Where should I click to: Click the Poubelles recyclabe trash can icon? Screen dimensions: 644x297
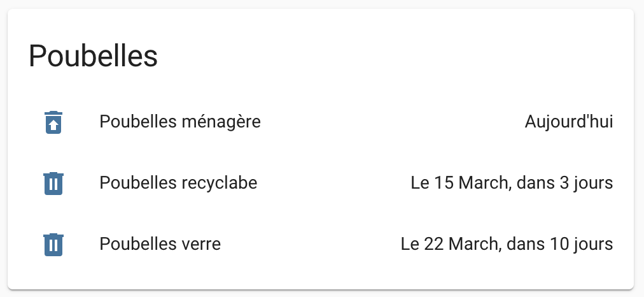(x=53, y=184)
